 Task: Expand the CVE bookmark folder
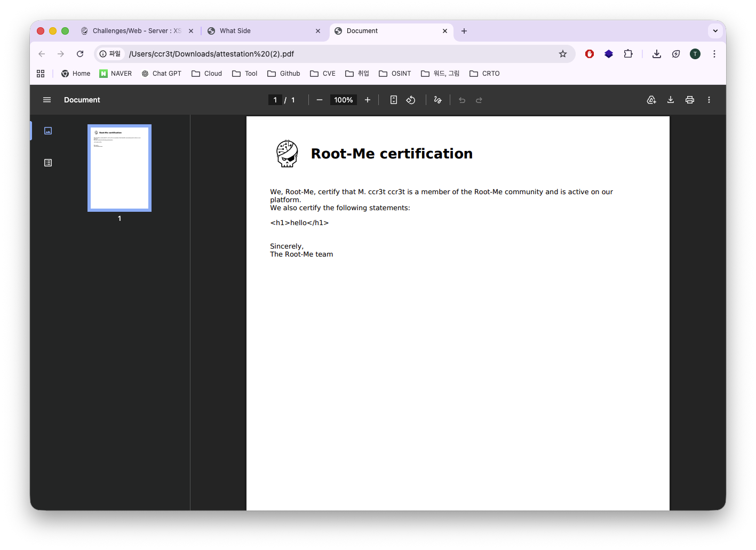pyautogui.click(x=323, y=74)
